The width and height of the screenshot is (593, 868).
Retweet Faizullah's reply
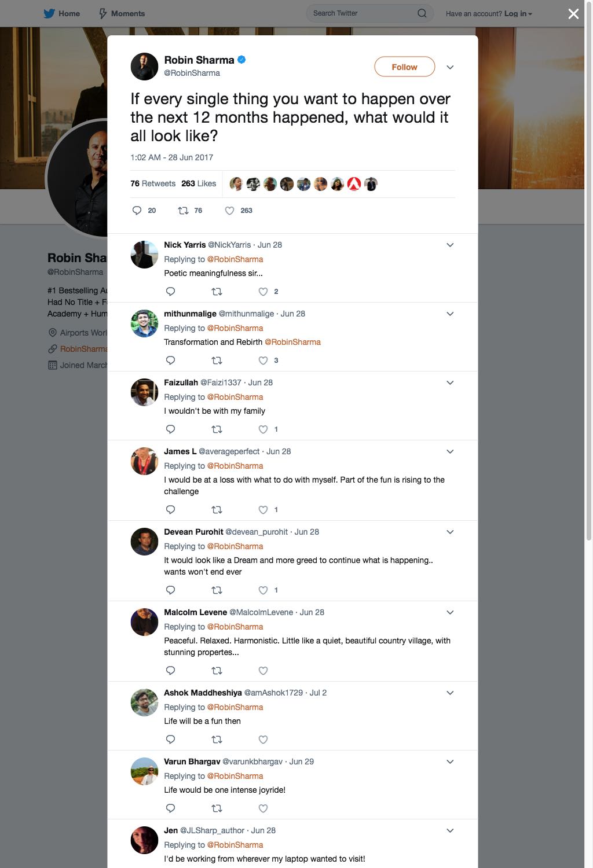coord(217,429)
